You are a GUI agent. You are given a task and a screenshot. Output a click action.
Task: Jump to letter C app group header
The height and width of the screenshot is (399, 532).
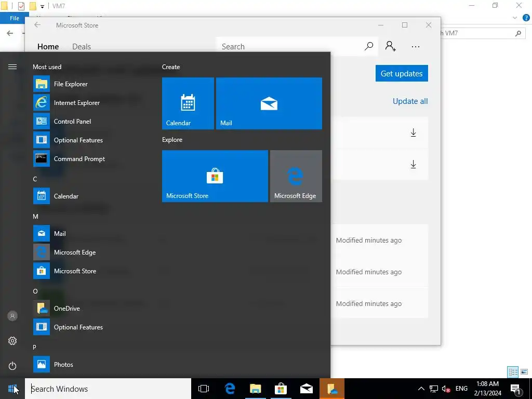(35, 179)
